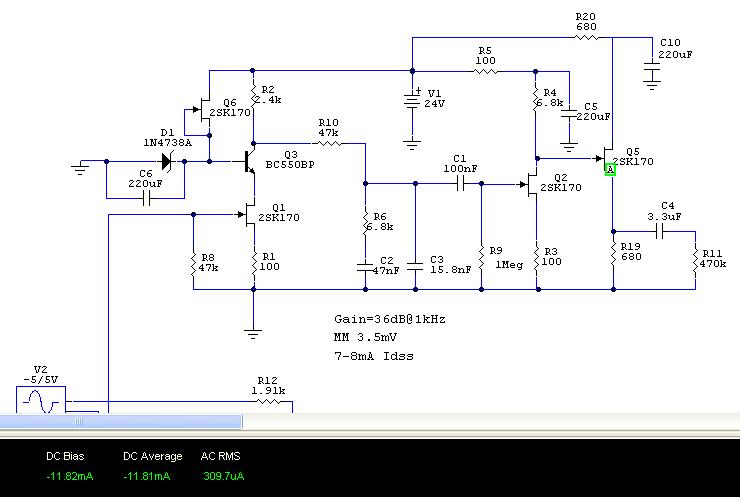Select capacitor C4 3.3uF symbol
The image size is (740, 497).
pos(660,231)
